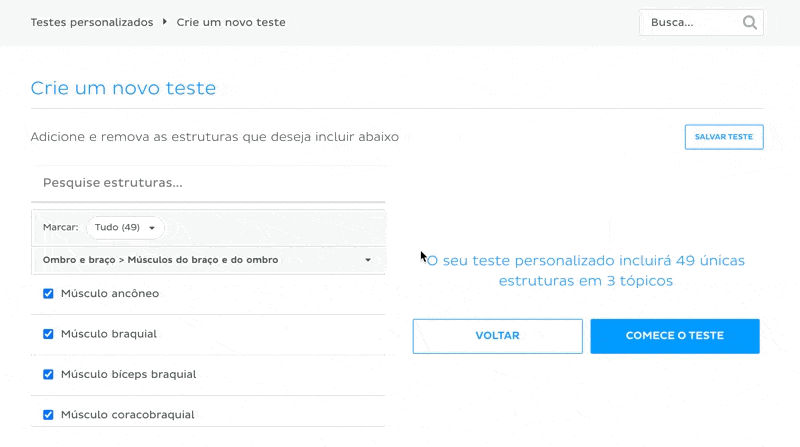800x447 pixels.
Task: Click the magnifying glass search icon
Action: click(749, 22)
